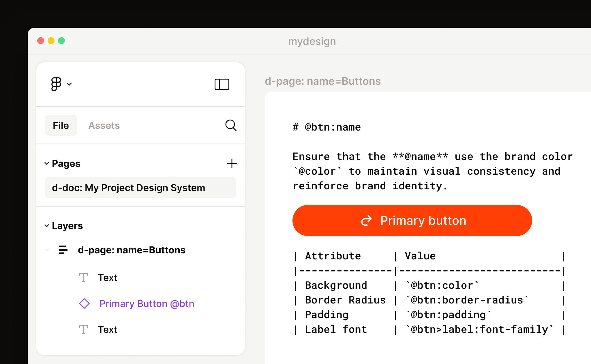Select Primary Button @btn layer
The image size is (591, 364).
coord(147,303)
